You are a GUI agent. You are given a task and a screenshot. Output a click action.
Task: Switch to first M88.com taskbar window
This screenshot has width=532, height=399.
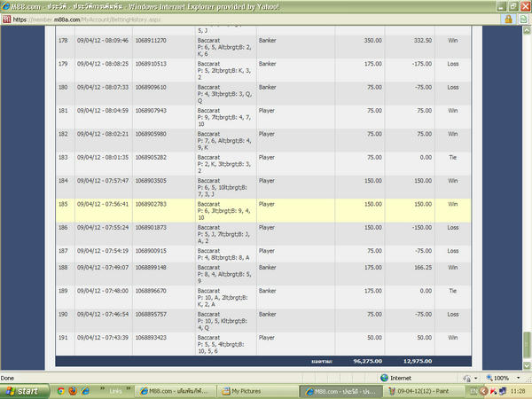[x=175, y=391]
